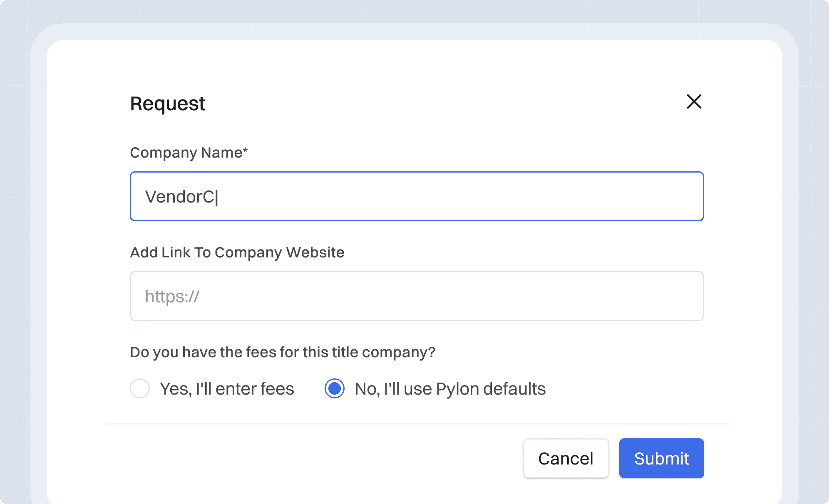Click the divider line above the Cancel button
The image size is (829, 504).
click(416, 424)
